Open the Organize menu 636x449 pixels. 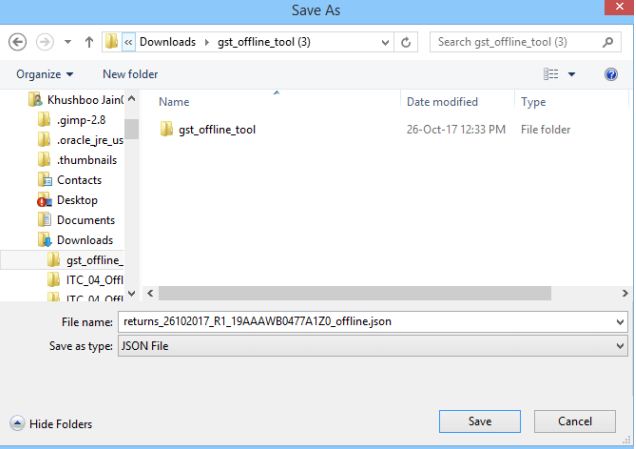pyautogui.click(x=45, y=74)
